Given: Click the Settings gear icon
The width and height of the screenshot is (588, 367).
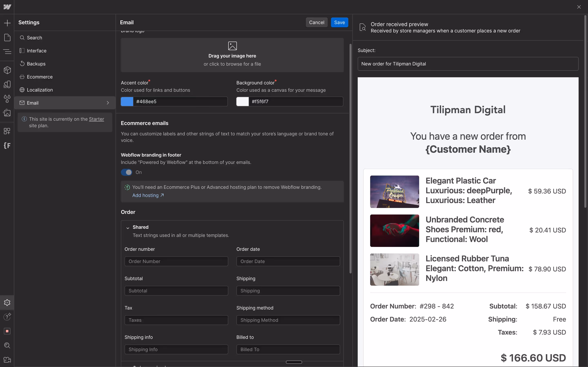Looking at the screenshot, I should coord(7,302).
